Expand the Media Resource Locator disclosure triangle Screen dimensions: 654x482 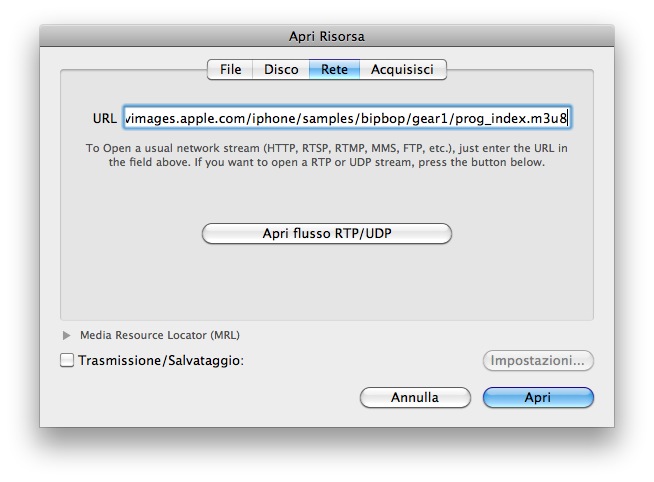68,336
